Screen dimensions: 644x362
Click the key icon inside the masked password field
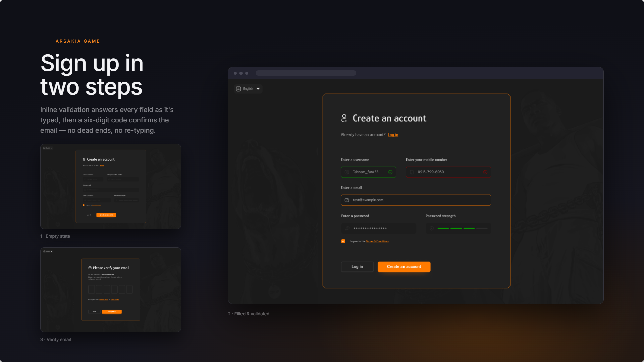coord(347,228)
